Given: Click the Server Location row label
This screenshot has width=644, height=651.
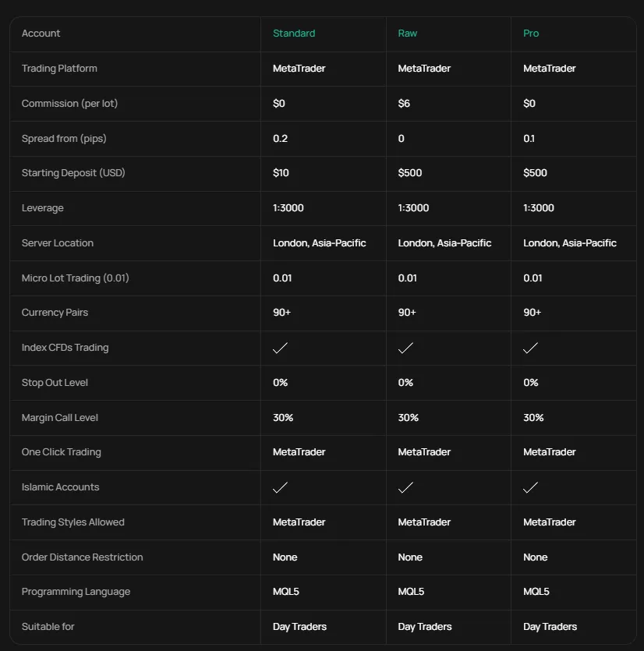Looking at the screenshot, I should [58, 243].
